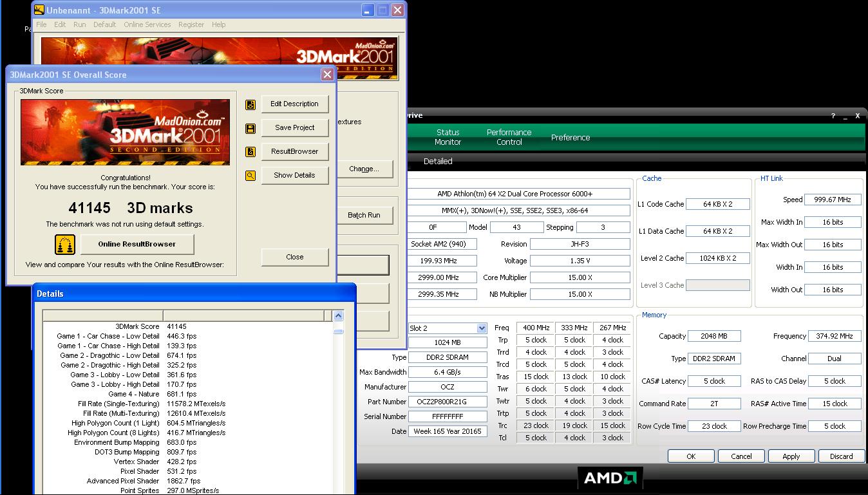Open the Preference tab
The width and height of the screenshot is (868, 495).
(x=571, y=137)
